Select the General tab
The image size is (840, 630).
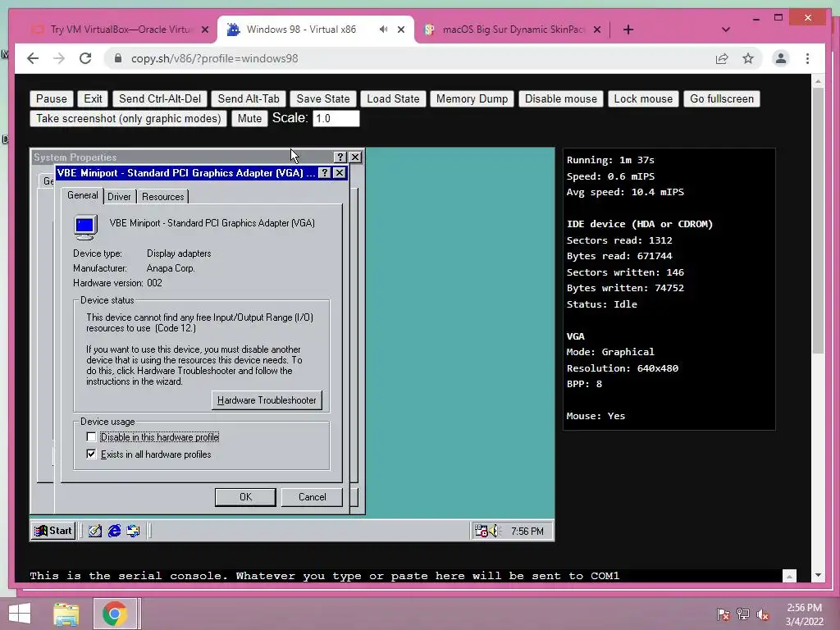[83, 195]
